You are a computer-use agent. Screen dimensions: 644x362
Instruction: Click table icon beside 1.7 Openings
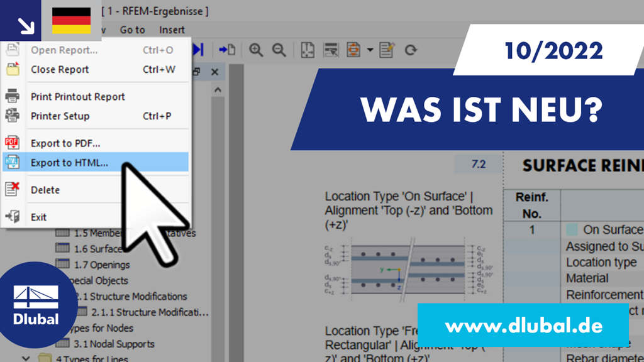pos(62,264)
